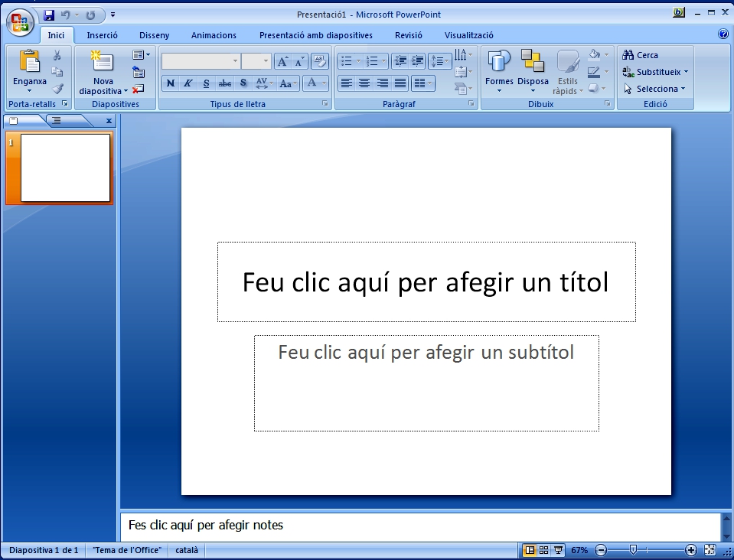Enable underline formatting
This screenshot has height=560, width=734.
206,83
